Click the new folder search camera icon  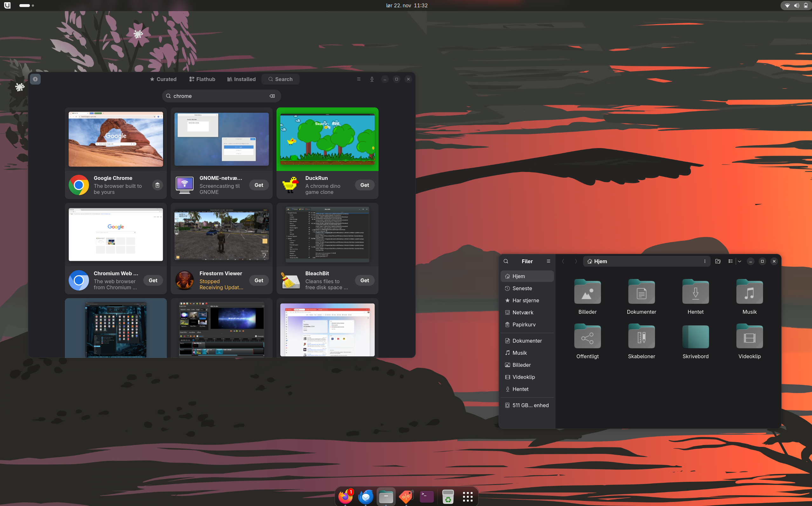(x=718, y=261)
